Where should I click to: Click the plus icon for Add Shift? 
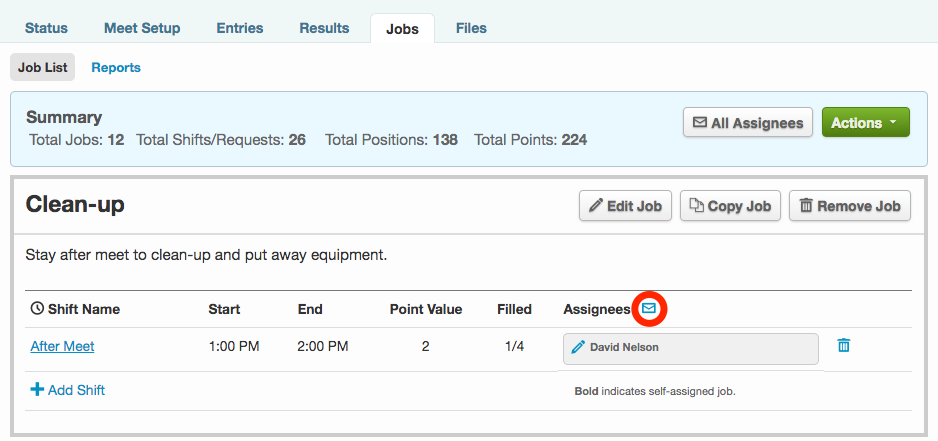37,390
